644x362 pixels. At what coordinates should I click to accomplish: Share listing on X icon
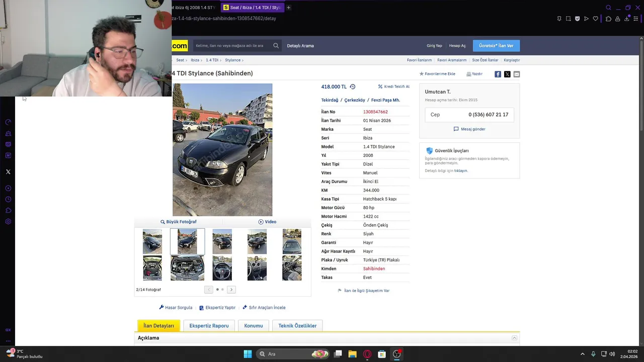tap(507, 74)
